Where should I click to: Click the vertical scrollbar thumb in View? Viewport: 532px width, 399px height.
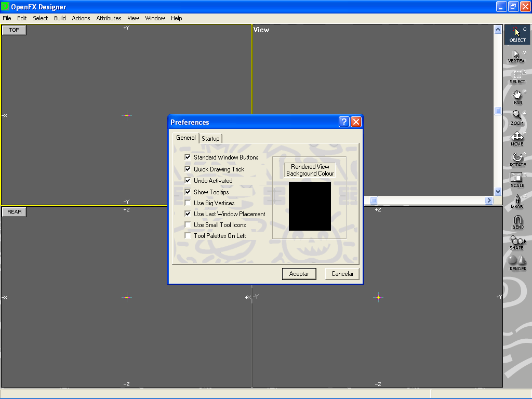(498, 111)
